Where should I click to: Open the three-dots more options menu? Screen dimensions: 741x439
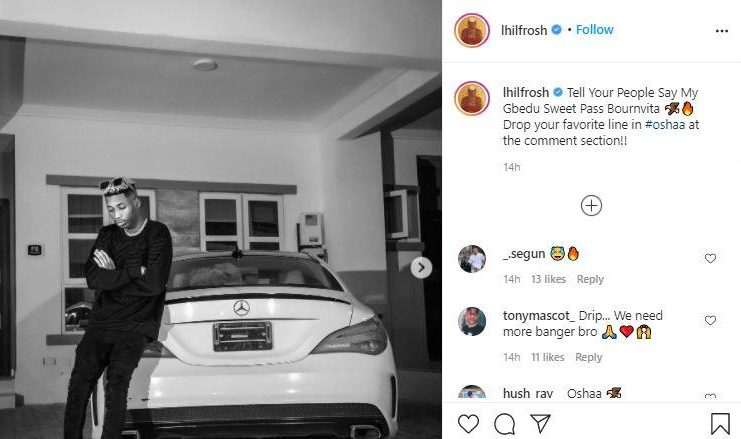pyautogui.click(x=722, y=31)
